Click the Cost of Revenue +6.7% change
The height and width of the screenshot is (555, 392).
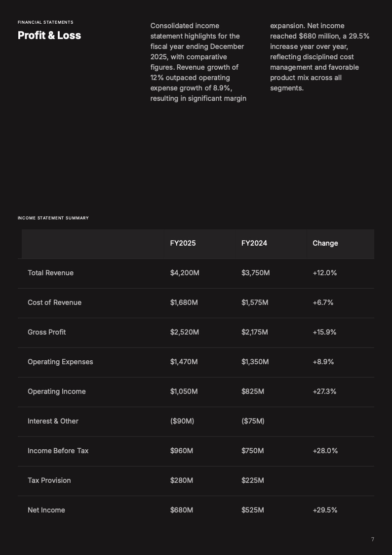click(323, 302)
